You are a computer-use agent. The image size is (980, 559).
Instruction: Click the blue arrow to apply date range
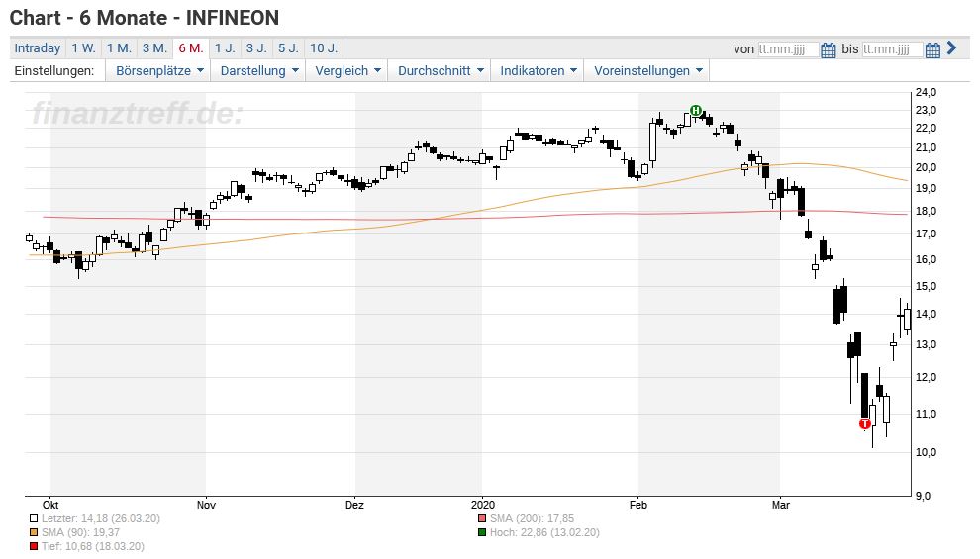point(952,47)
